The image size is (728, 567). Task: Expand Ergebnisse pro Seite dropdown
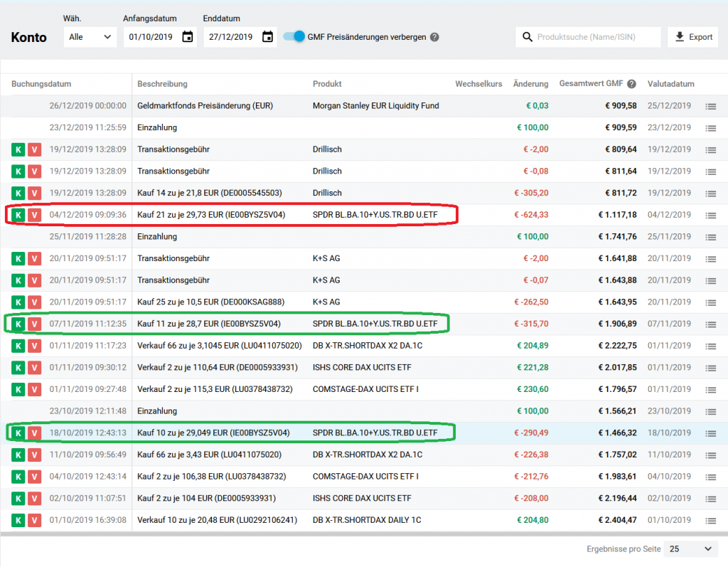pyautogui.click(x=690, y=549)
